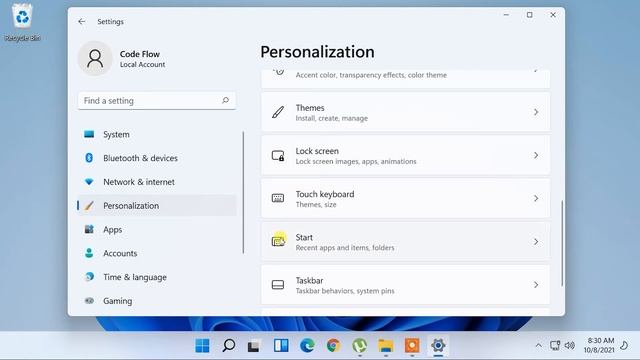The height and width of the screenshot is (360, 640).
Task: Select Personalization in the sidebar
Action: [157, 206]
